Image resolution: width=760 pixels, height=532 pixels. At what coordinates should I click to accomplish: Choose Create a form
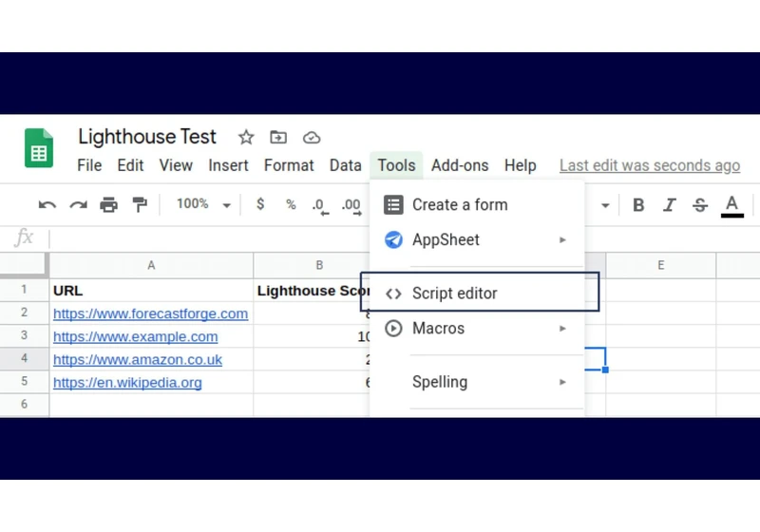477,205
